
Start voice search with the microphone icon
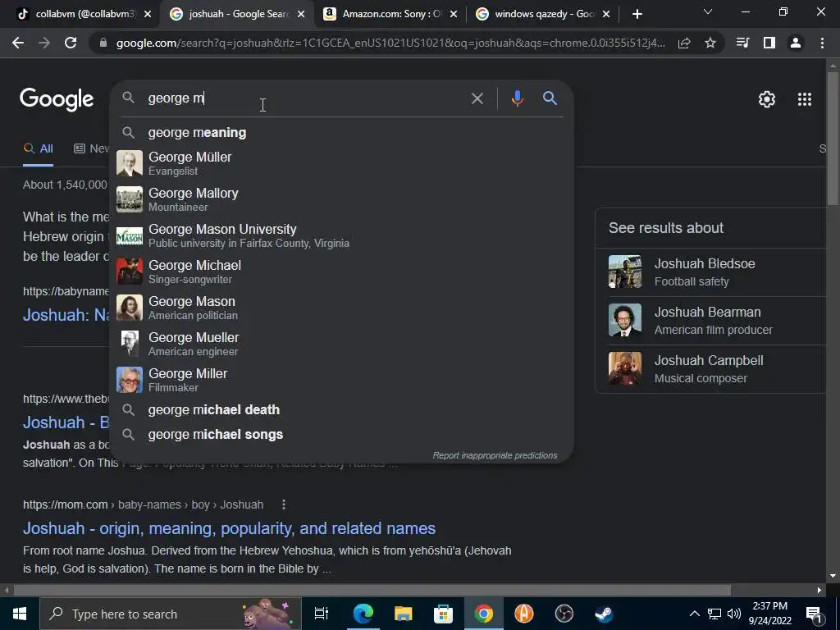[x=517, y=98]
